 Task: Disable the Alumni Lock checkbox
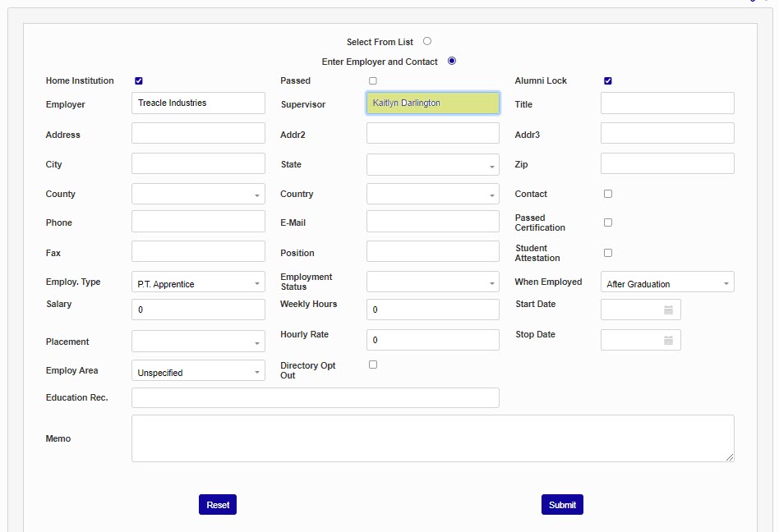[608, 81]
